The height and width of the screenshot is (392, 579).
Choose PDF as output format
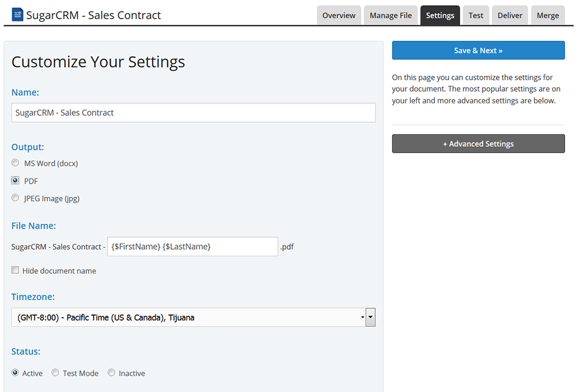[x=16, y=180]
